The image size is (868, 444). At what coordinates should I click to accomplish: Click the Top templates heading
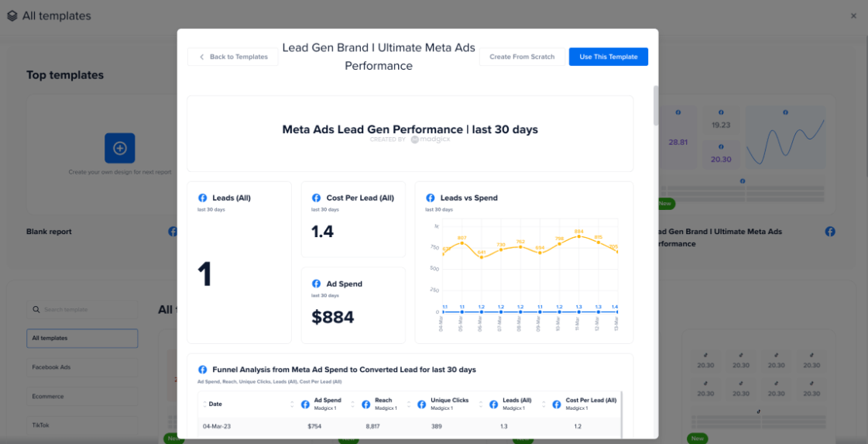65,75
